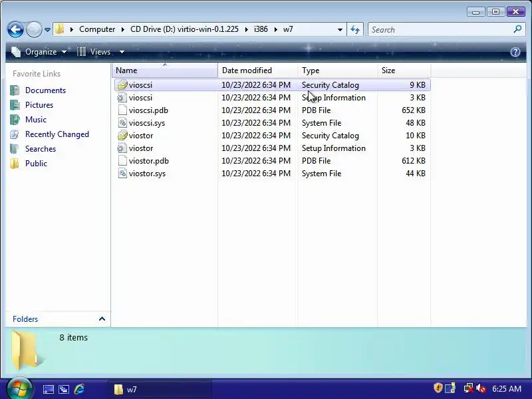Launch Internet Explorer from Quick Launch
This screenshot has height=399, width=532.
pos(79,389)
